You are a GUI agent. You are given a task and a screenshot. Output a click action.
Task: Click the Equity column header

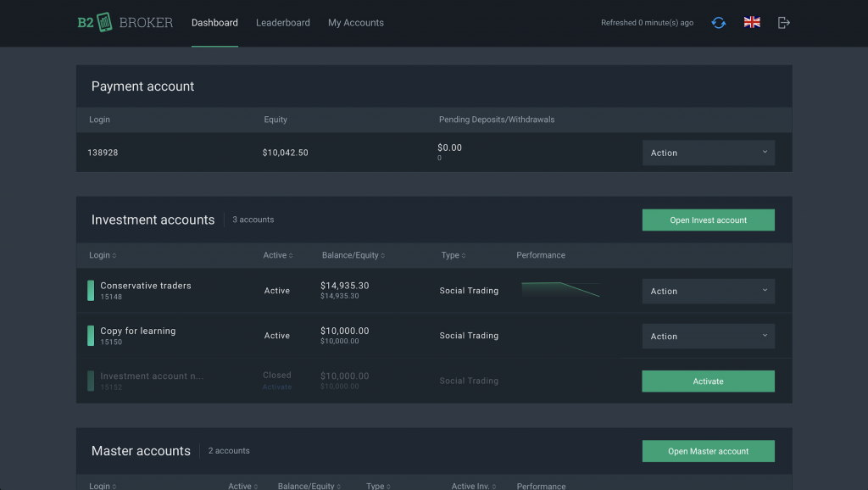(275, 120)
